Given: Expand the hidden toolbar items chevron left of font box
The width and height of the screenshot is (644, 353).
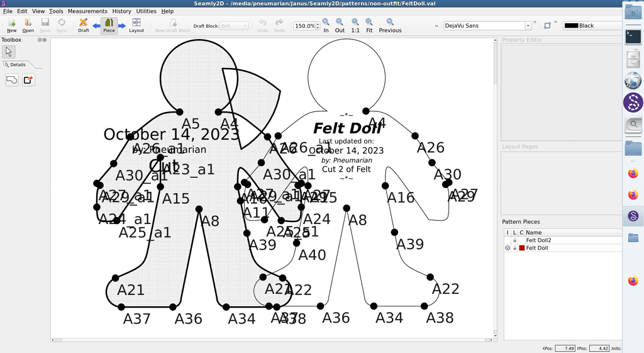Looking at the screenshot, I should 436,26.
